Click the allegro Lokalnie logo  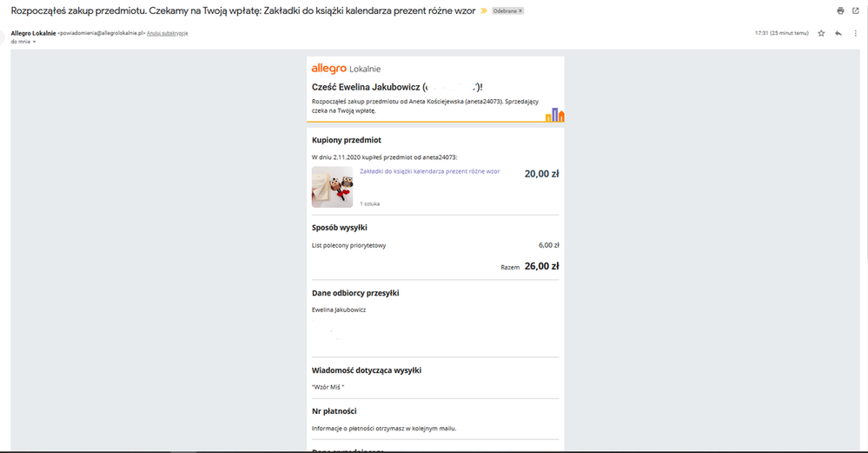pos(346,69)
